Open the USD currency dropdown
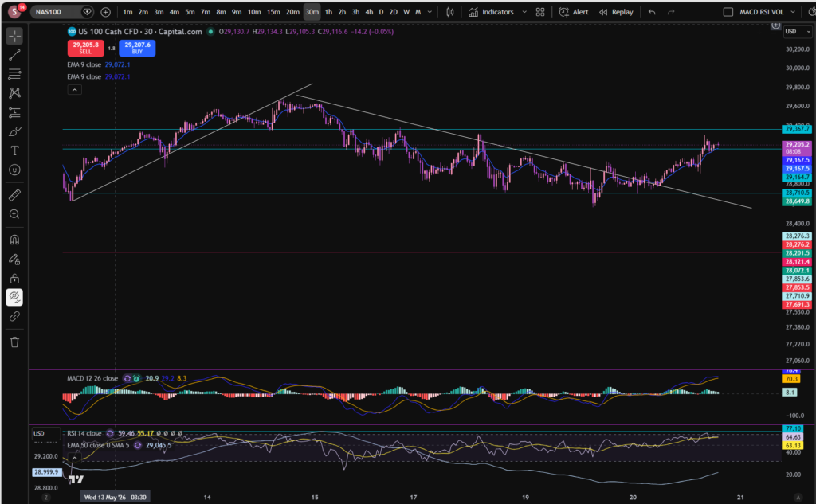The width and height of the screenshot is (816, 504). [x=798, y=32]
